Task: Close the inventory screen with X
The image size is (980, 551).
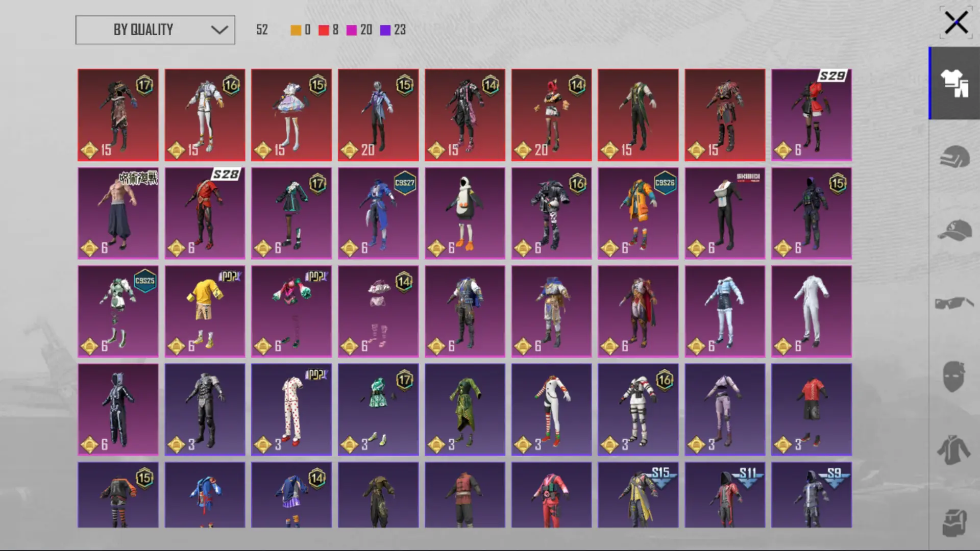Action: tap(955, 23)
